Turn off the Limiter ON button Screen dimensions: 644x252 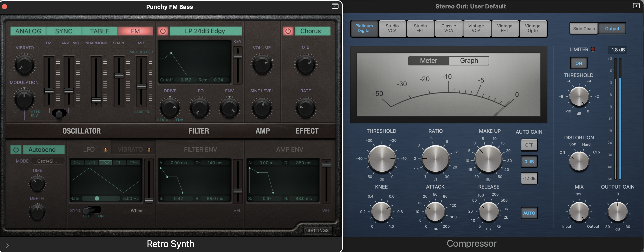(578, 63)
